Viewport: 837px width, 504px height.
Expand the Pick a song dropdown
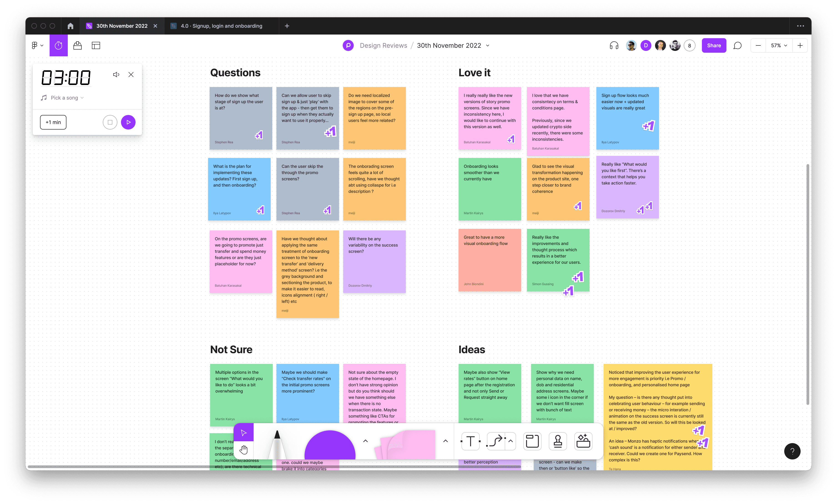tap(67, 98)
